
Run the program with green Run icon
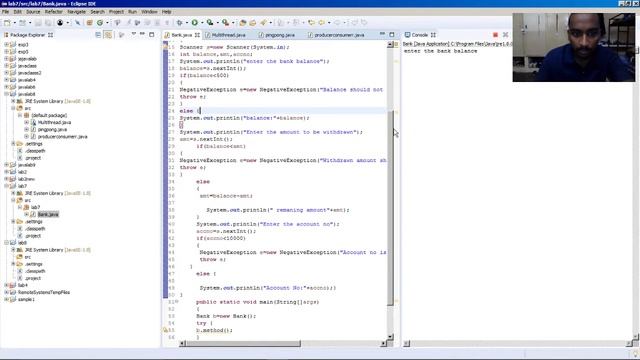pyautogui.click(x=195, y=23)
